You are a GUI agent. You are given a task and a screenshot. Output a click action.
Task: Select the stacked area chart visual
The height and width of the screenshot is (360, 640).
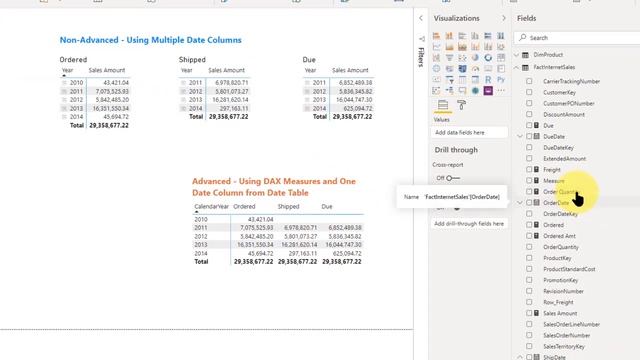click(462, 47)
